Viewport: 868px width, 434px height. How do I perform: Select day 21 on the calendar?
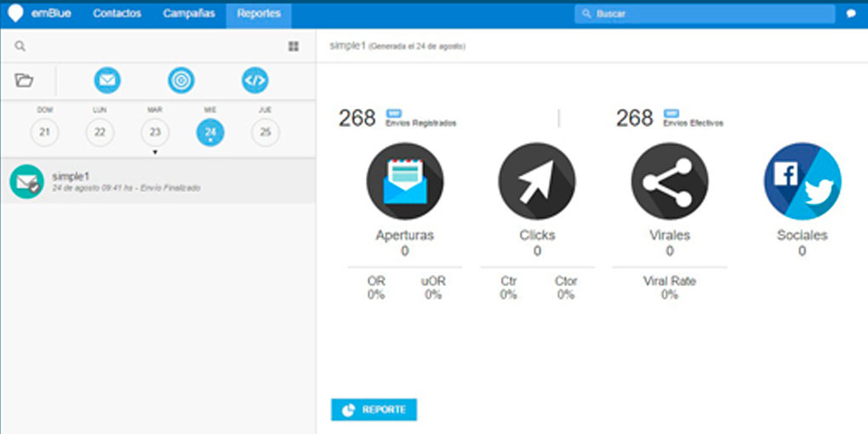pos(44,132)
